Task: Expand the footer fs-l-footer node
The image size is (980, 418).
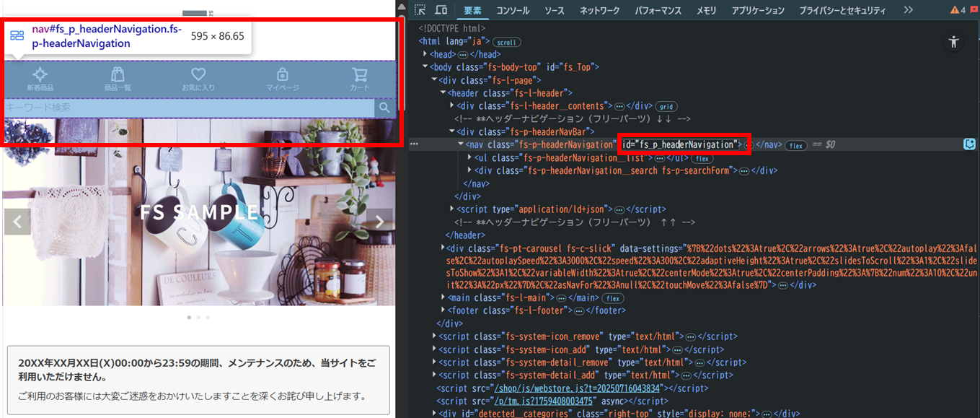Action: pos(443,310)
